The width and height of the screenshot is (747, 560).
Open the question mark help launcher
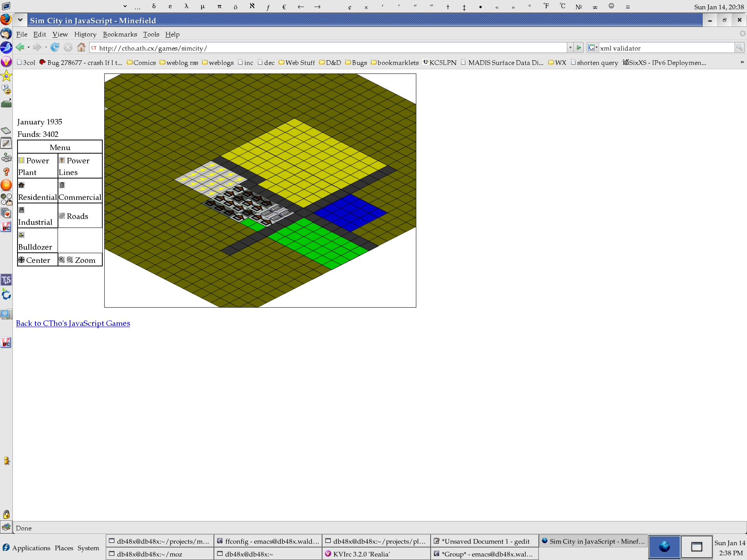pyautogui.click(x=6, y=171)
